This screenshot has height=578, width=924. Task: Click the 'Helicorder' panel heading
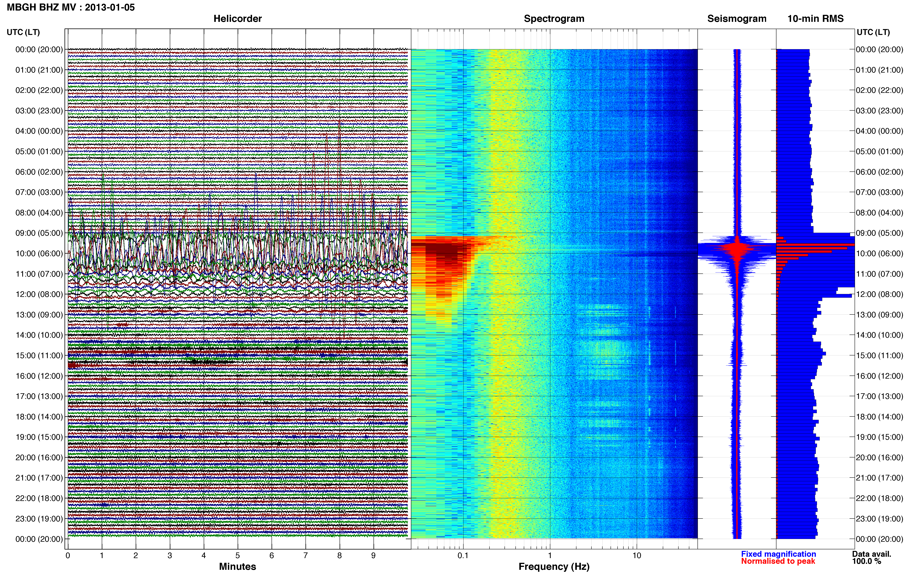237,19
